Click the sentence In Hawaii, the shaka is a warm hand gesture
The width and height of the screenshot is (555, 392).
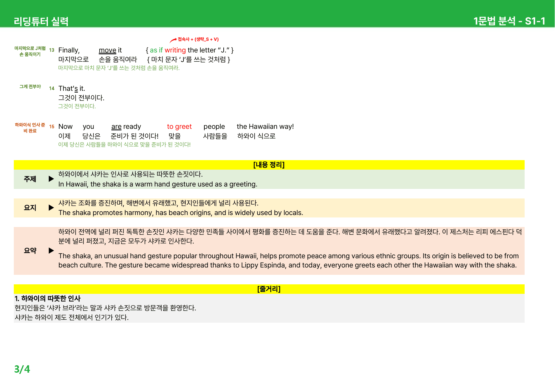point(158,184)
